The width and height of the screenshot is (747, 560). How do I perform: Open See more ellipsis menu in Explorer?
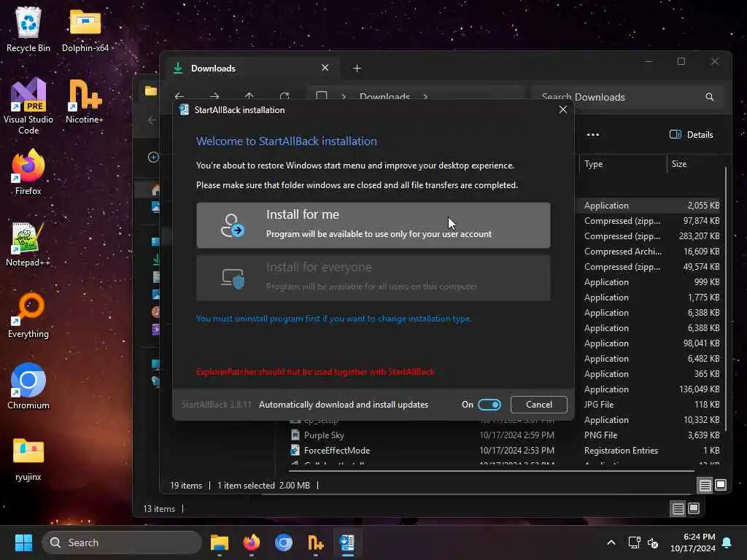click(592, 135)
